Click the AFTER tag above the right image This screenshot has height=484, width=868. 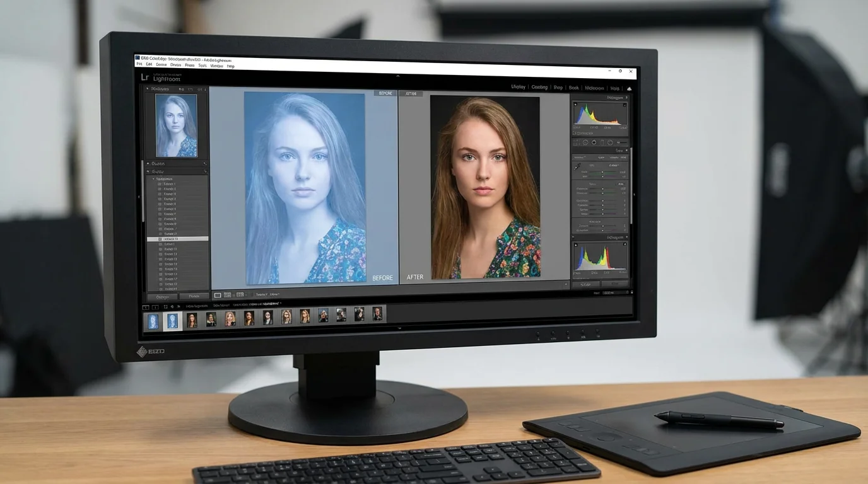pos(411,93)
